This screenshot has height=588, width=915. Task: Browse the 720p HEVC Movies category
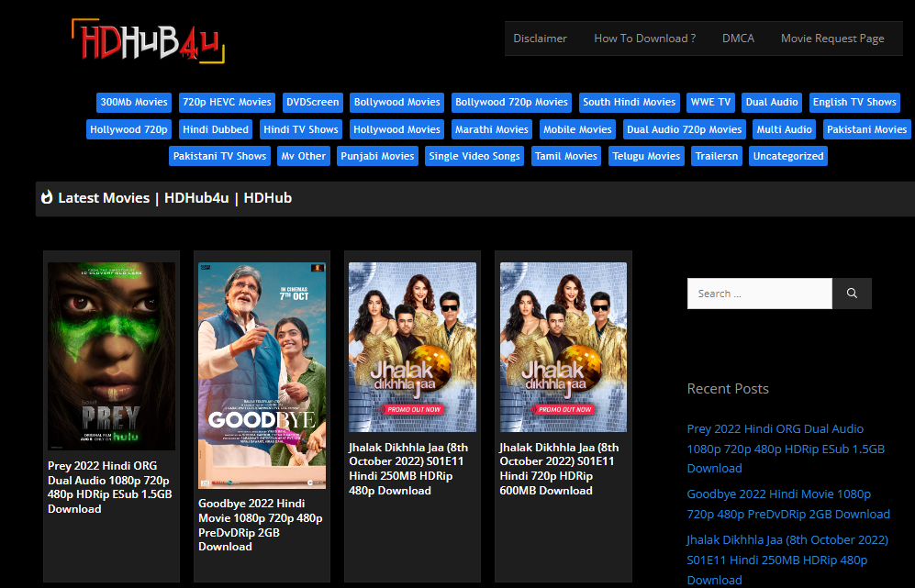pos(227,102)
